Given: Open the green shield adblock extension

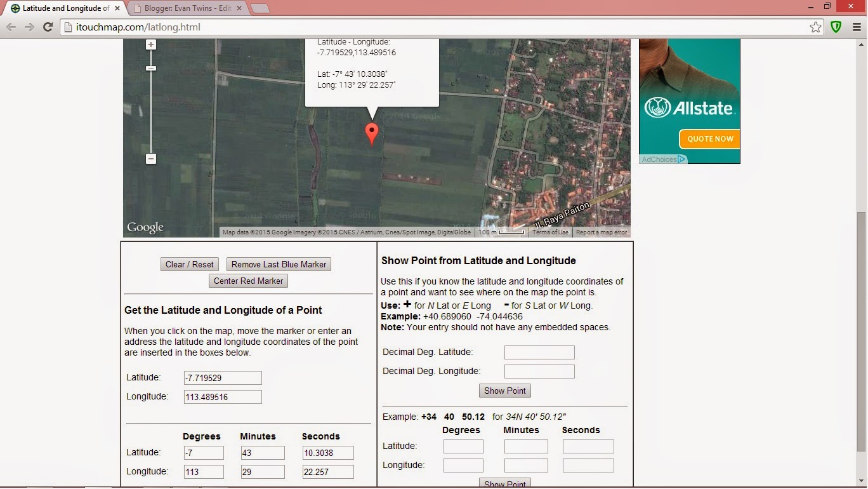Looking at the screenshot, I should (836, 27).
